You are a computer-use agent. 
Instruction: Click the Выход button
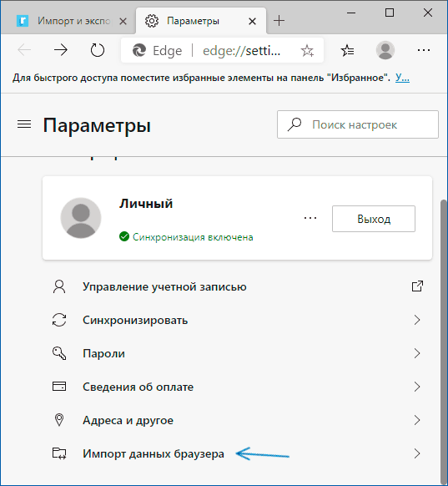coord(374,219)
